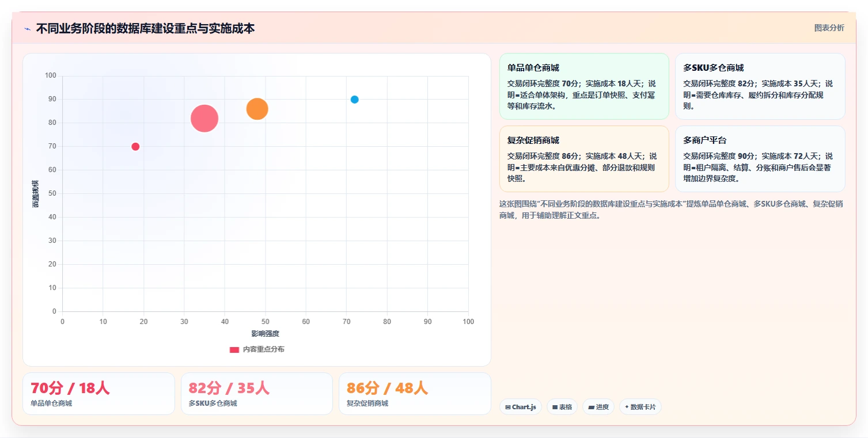
Task: Click the 进度 tag chip
Action: pyautogui.click(x=598, y=407)
